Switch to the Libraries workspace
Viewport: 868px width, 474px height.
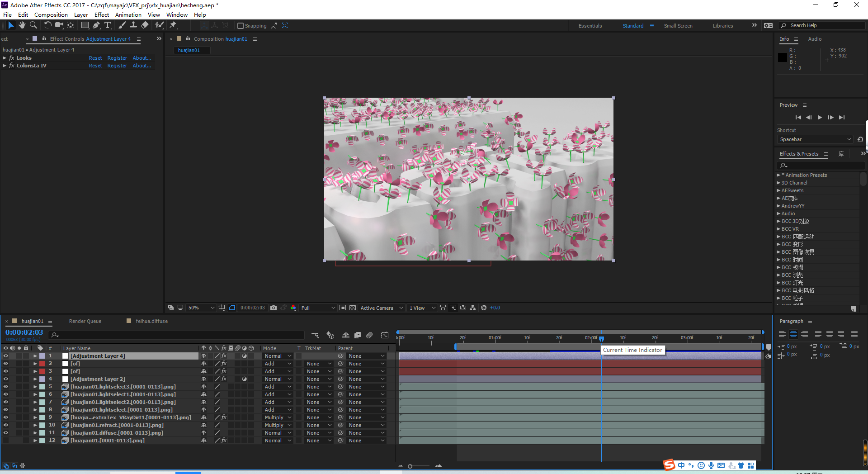723,26
